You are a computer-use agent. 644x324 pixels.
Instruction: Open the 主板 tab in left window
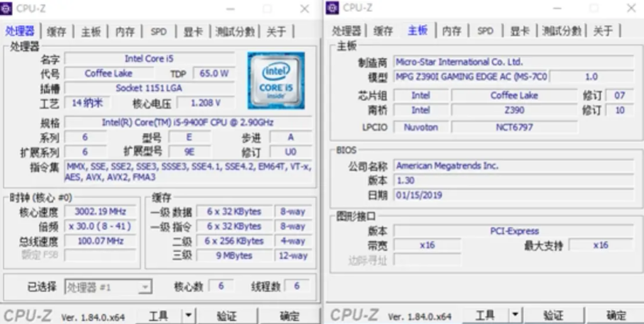(91, 31)
